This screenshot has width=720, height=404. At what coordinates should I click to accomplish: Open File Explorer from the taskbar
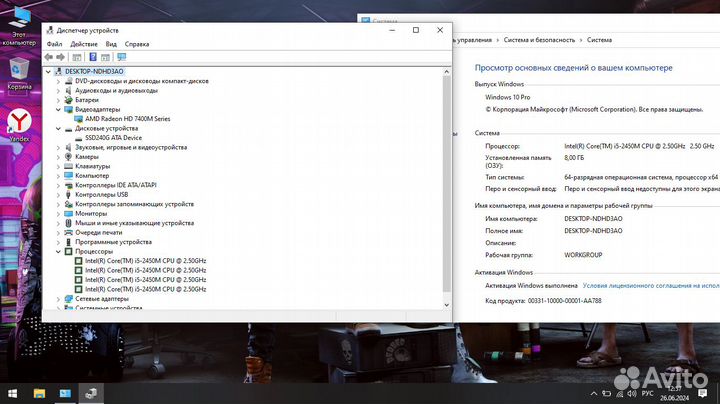(39, 393)
